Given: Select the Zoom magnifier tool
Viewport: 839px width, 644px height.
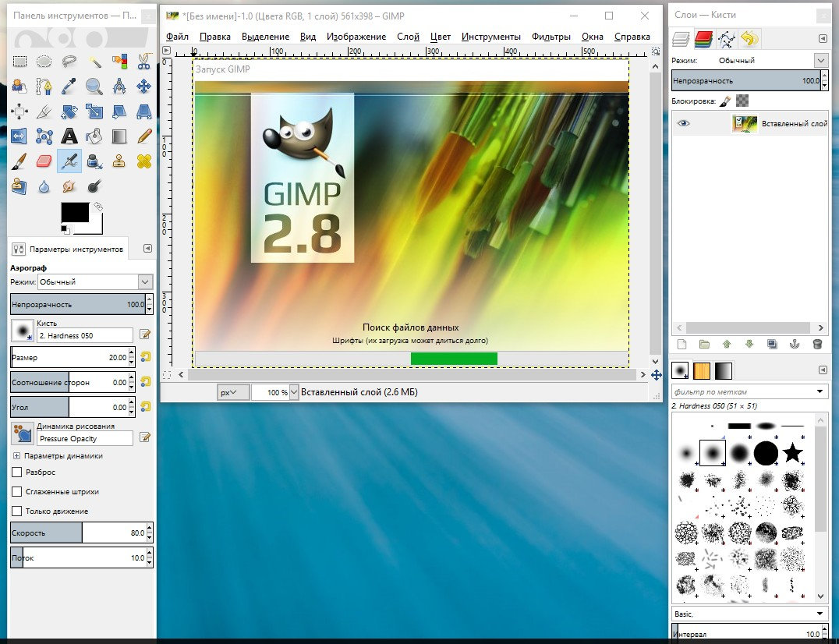Looking at the screenshot, I should pyautogui.click(x=94, y=87).
